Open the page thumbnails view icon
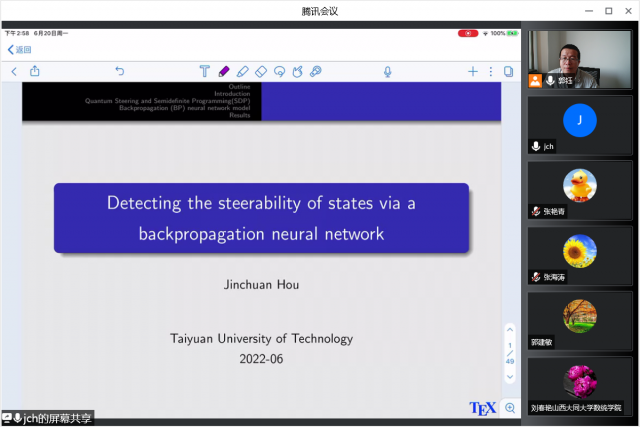The image size is (640, 427). (509, 71)
